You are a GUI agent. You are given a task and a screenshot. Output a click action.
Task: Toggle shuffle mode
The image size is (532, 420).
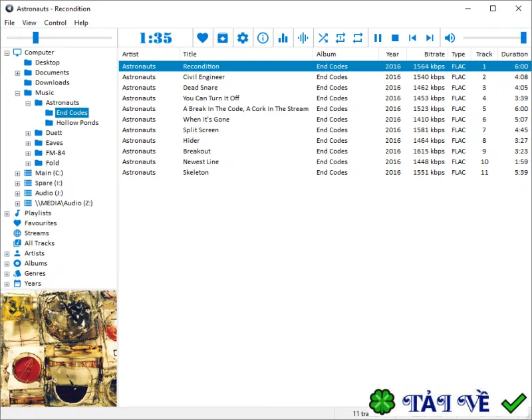coord(323,38)
